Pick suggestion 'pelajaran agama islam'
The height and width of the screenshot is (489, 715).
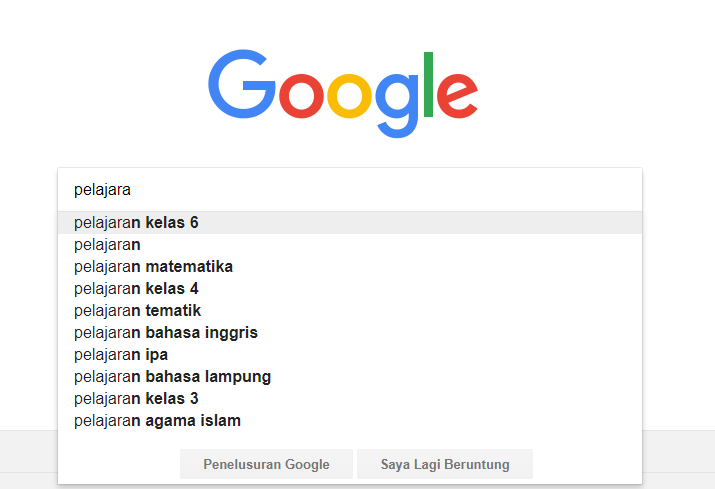[350, 421]
